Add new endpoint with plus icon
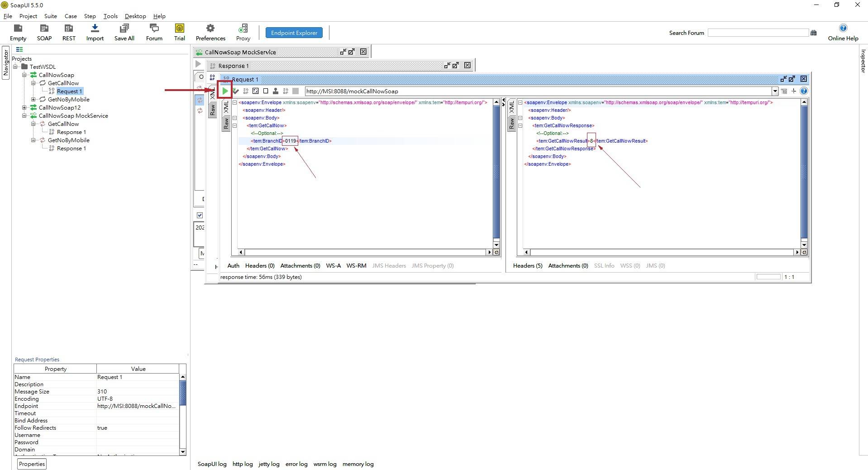868x470 pixels. pos(793,91)
